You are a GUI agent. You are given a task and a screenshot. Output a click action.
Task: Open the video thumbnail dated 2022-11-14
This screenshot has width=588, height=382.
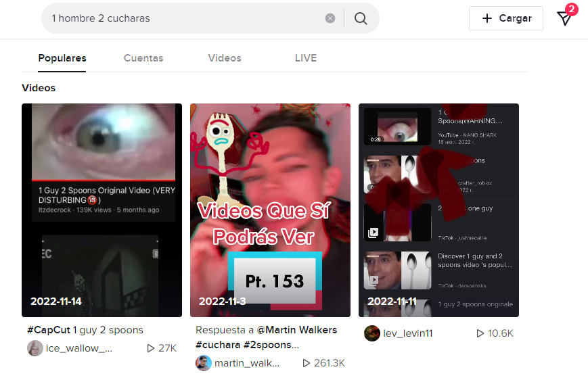[101, 210]
